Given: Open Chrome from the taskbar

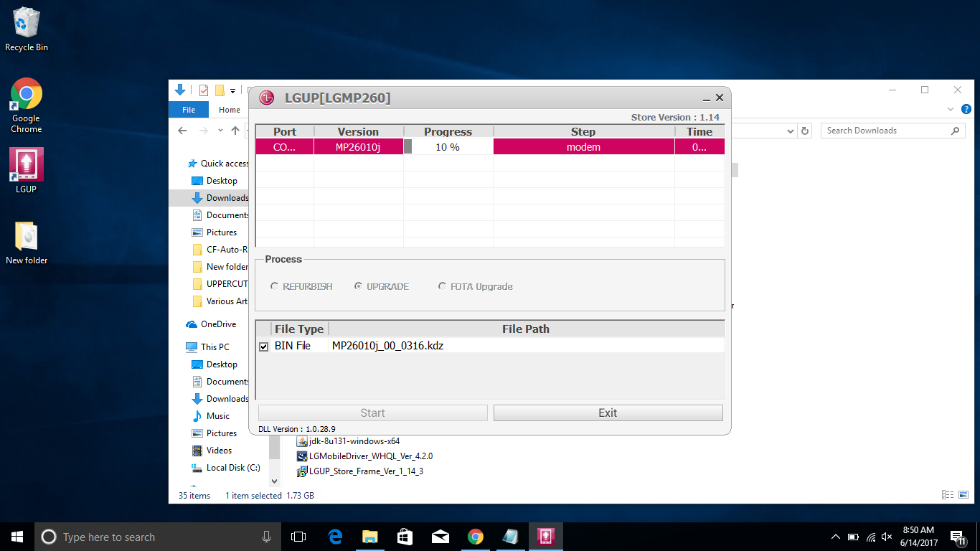Looking at the screenshot, I should click(475, 537).
